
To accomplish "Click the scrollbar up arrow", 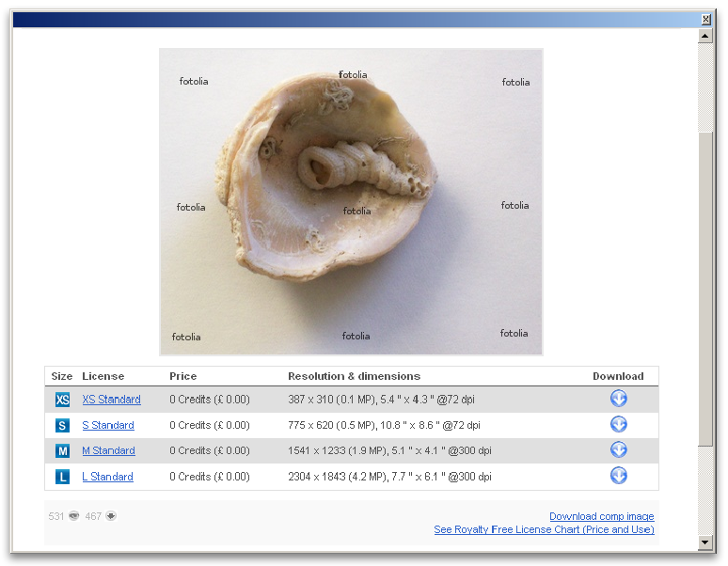I will coord(705,36).
